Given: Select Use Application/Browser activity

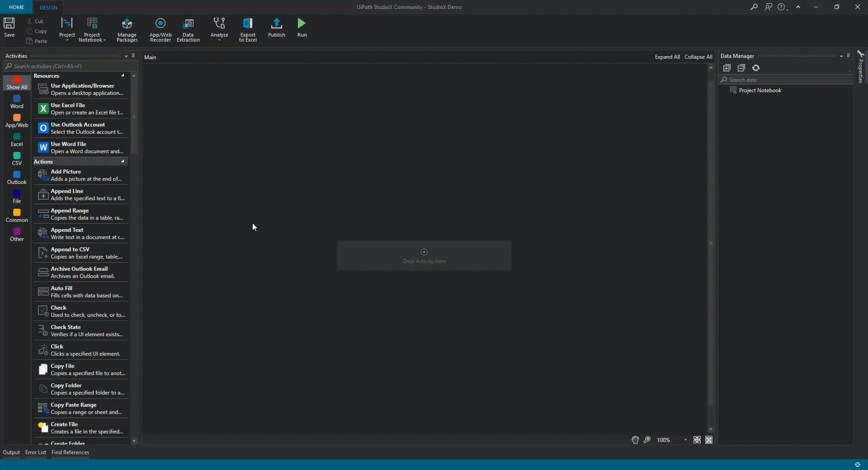Looking at the screenshot, I should (x=80, y=89).
